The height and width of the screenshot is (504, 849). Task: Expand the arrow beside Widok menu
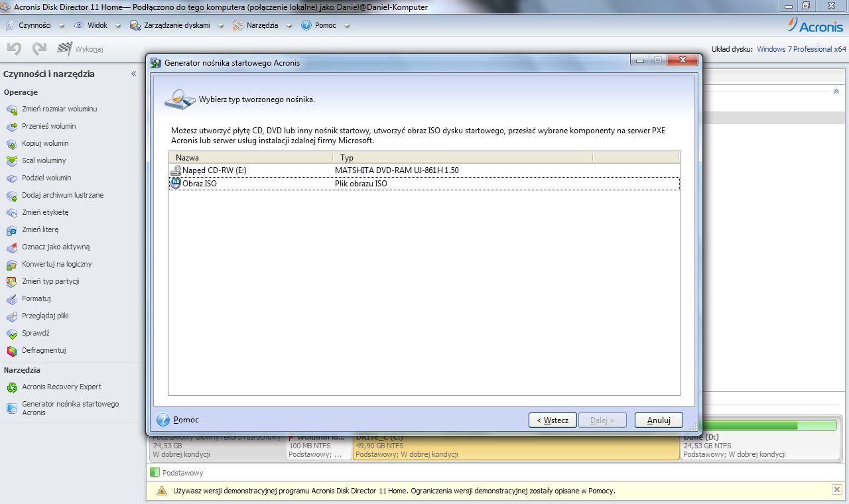pos(118,26)
